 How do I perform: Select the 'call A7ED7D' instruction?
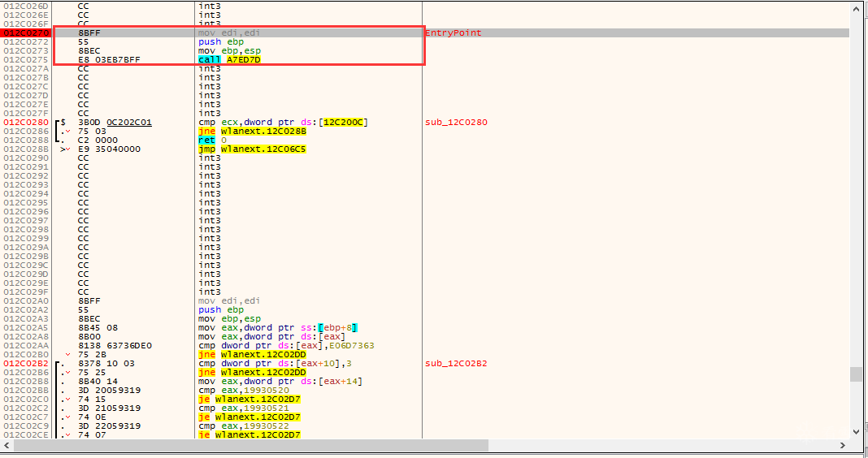pyautogui.click(x=229, y=60)
